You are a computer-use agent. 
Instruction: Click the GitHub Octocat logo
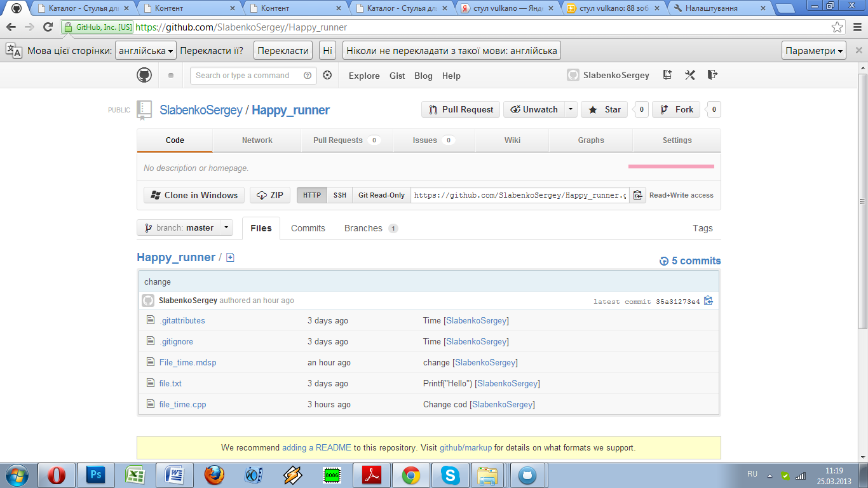pos(144,75)
